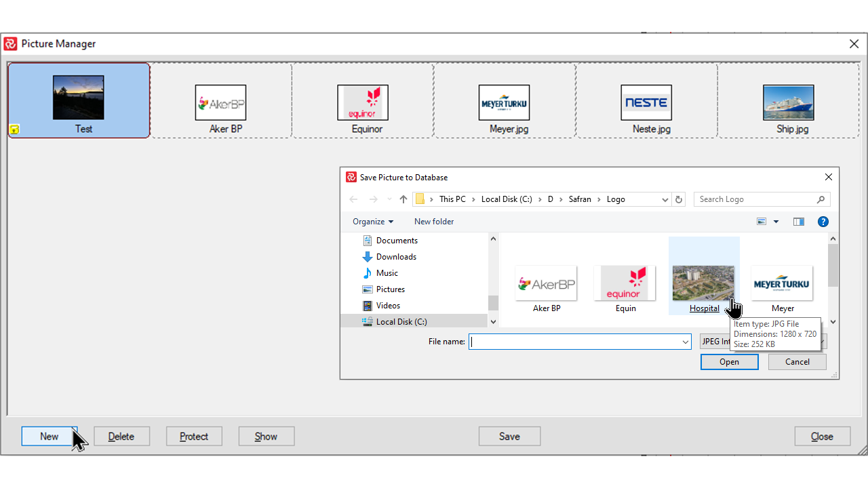Open recent locations dropdown arrow
The height and width of the screenshot is (488, 868).
[389, 199]
